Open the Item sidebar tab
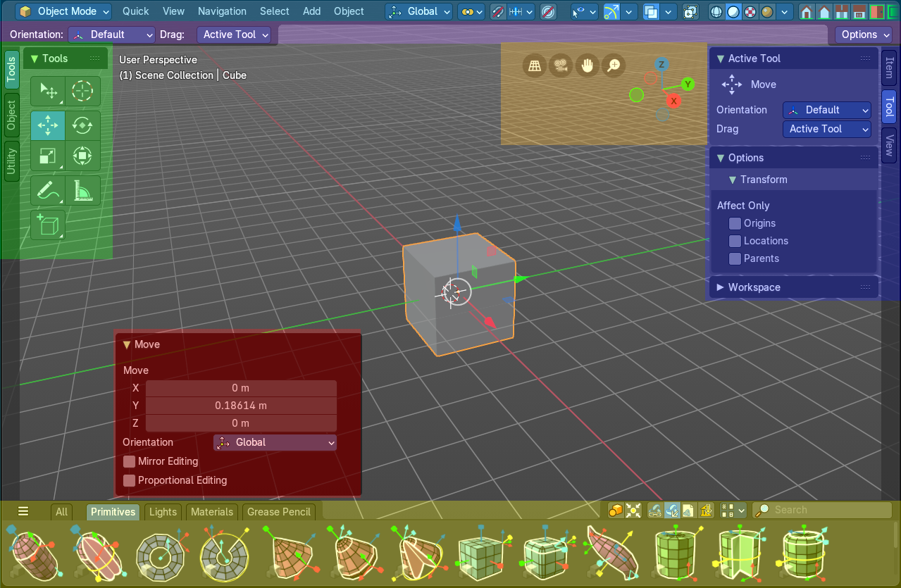Image resolution: width=901 pixels, height=588 pixels. click(x=889, y=68)
